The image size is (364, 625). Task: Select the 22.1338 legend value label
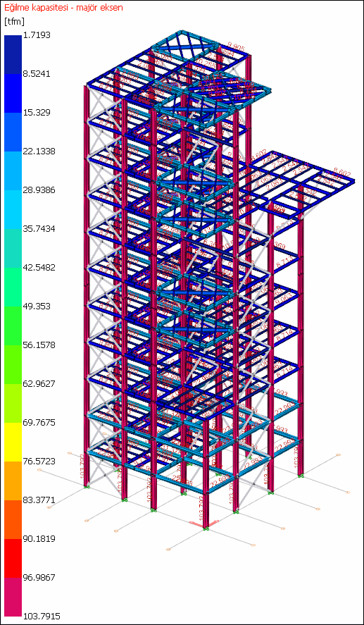tap(39, 151)
